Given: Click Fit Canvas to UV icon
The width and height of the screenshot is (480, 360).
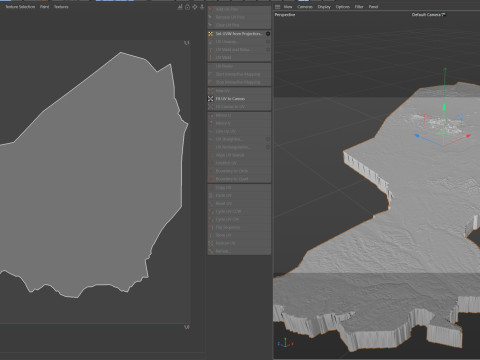Looking at the screenshot, I should [210, 107].
